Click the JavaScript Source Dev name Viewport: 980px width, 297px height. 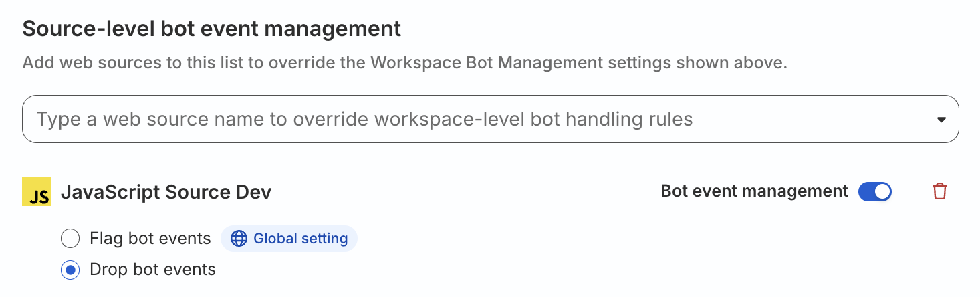(x=166, y=192)
